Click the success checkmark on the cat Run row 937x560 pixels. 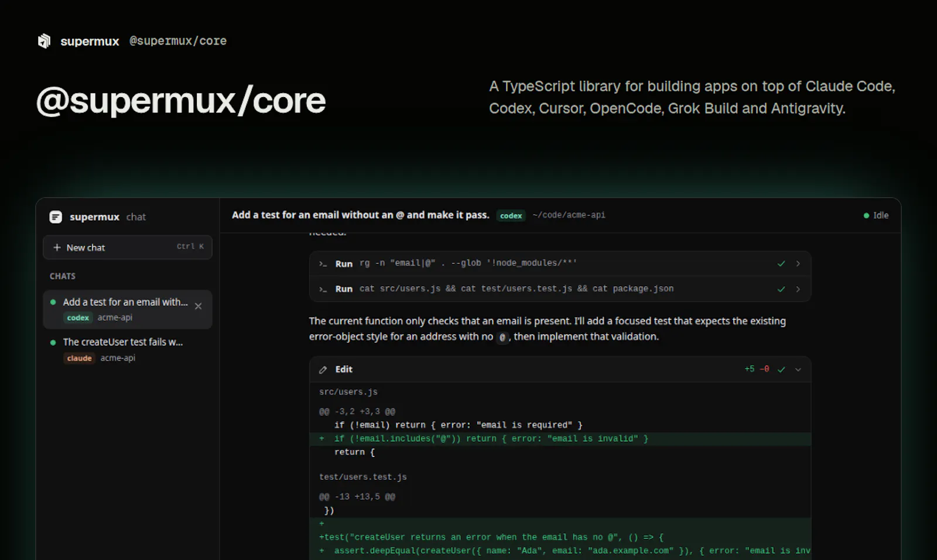click(781, 289)
